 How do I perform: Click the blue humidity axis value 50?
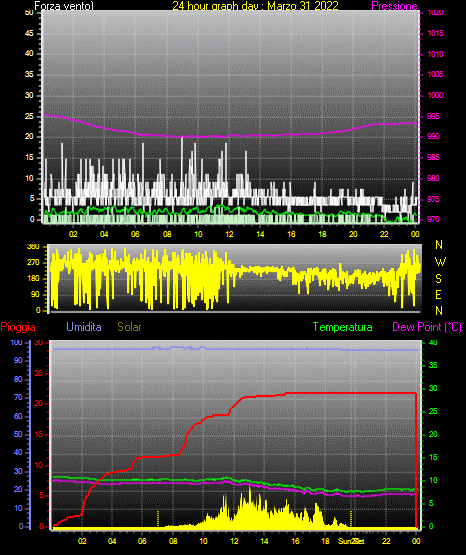point(18,434)
